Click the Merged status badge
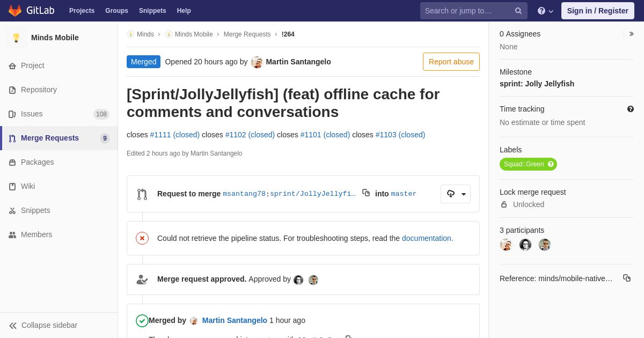644x338 pixels. pyautogui.click(x=144, y=62)
